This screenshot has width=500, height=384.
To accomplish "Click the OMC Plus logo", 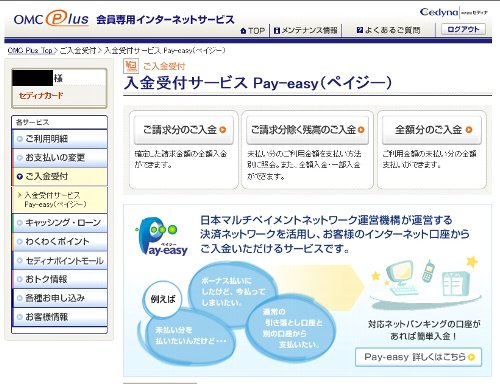I will [x=51, y=19].
